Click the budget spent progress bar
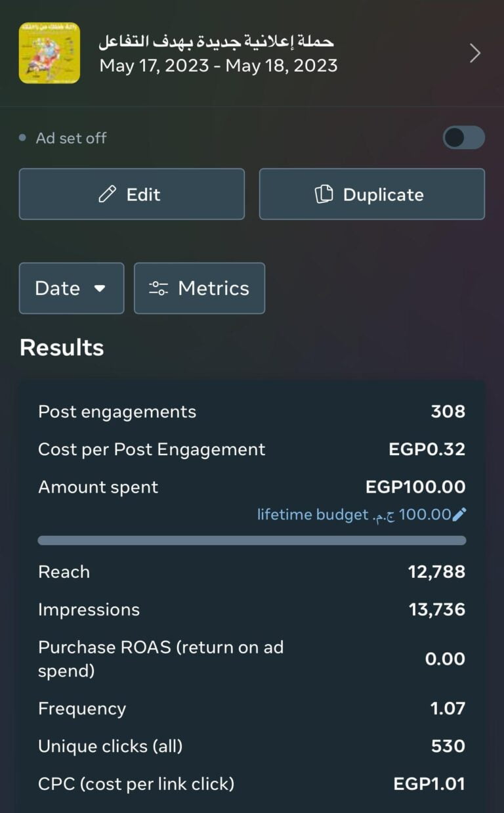 pos(251,540)
